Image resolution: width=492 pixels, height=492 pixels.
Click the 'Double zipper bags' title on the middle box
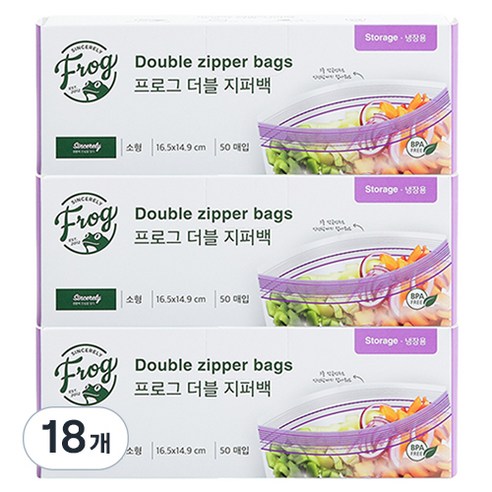pos(213,214)
